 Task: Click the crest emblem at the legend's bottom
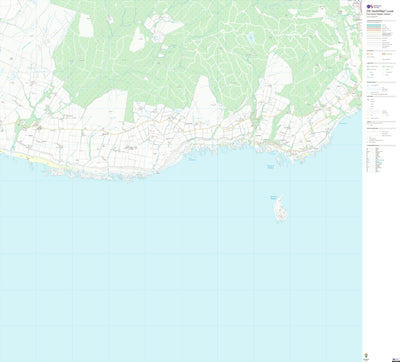(x=367, y=355)
